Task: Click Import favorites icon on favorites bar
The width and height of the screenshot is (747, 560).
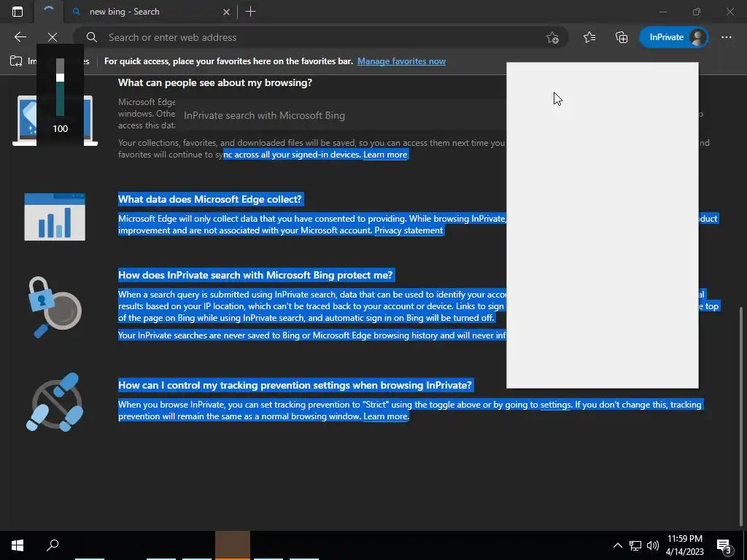Action: [x=16, y=61]
